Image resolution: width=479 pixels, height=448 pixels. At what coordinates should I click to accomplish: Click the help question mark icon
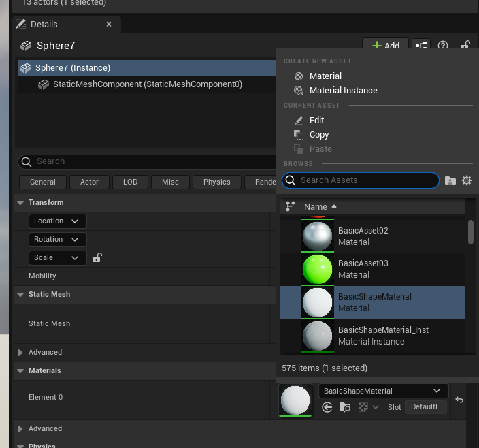click(x=443, y=45)
